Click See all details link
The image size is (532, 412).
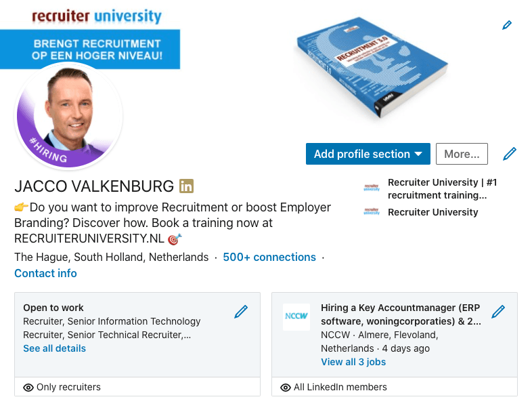pos(54,348)
